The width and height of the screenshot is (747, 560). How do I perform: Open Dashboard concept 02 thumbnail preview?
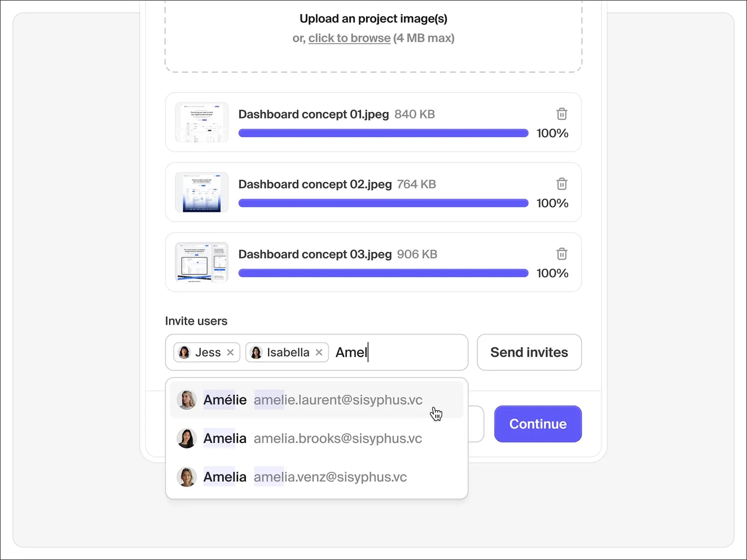point(202,192)
